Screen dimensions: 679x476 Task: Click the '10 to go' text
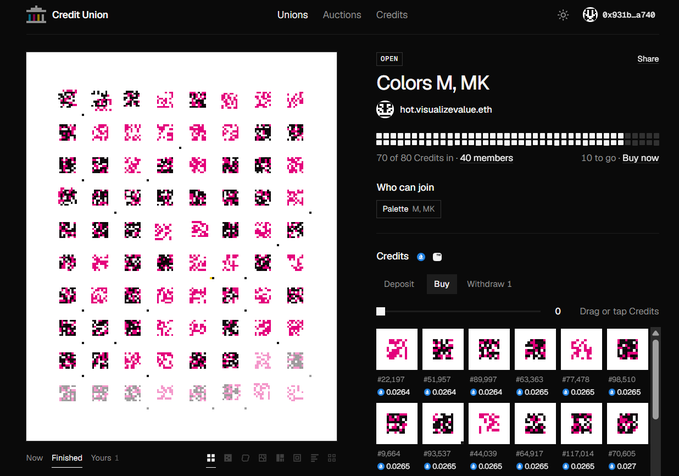point(598,158)
